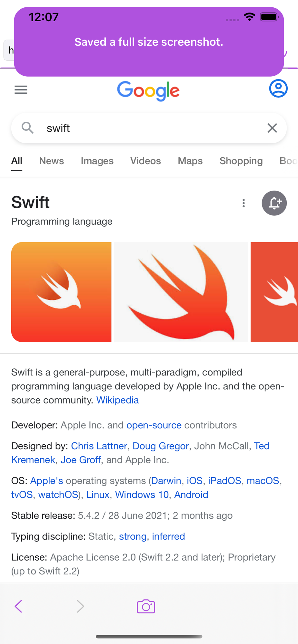Switch to the Images tab
298x644 pixels.
97,161
